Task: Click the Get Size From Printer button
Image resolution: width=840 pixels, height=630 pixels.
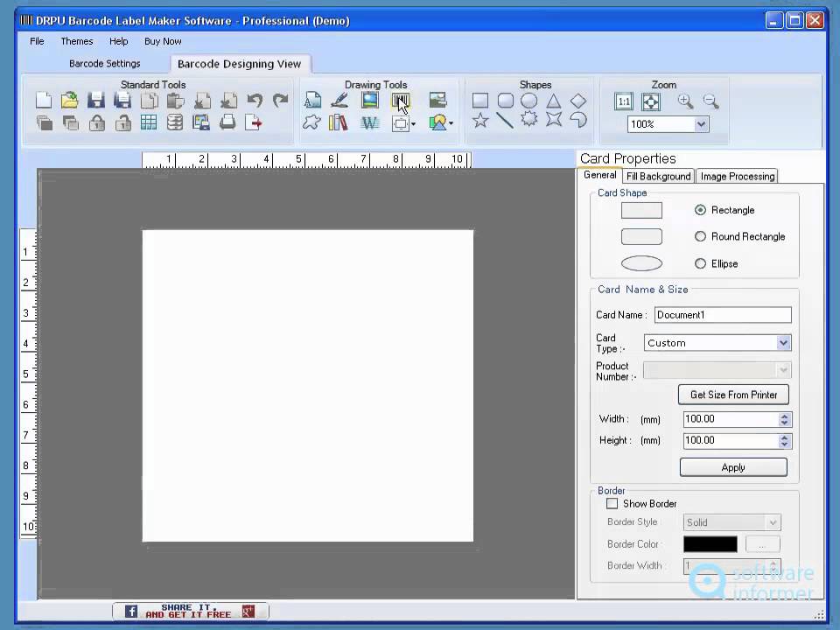Action: (x=733, y=395)
